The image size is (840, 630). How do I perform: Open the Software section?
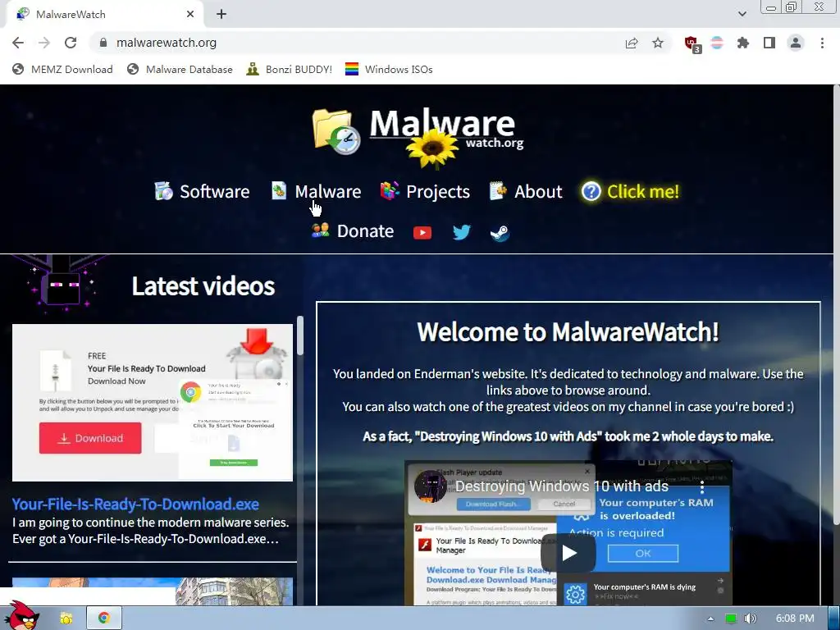202,191
